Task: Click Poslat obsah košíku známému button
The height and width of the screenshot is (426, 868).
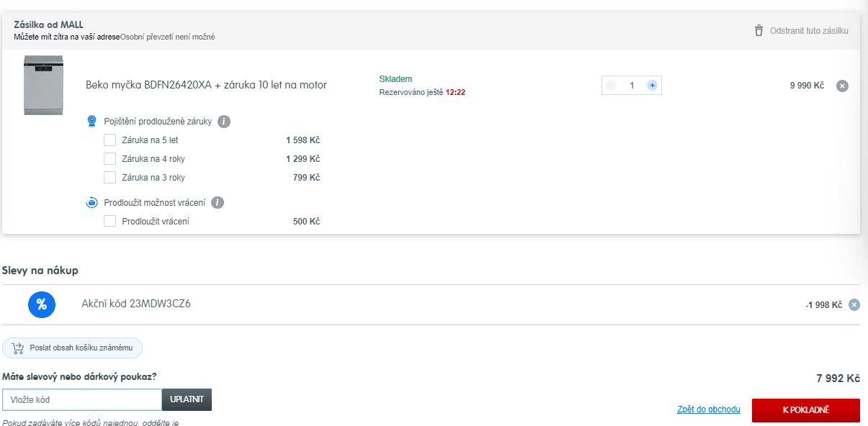Action: [73, 348]
